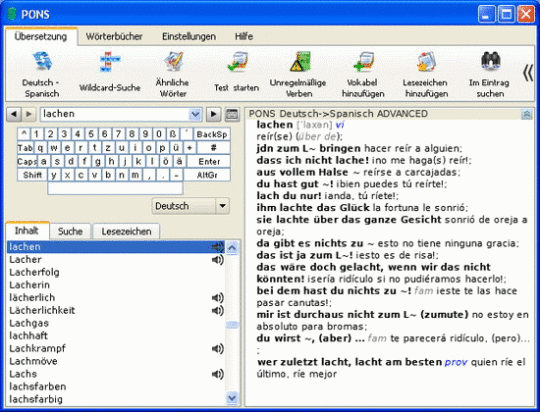This screenshot has height=412, width=540.
Task: Switch to the Lesezeichen tab
Action: (126, 231)
